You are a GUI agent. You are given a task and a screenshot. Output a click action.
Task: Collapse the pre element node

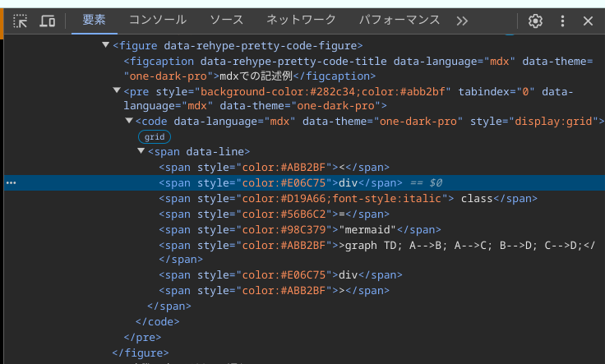[117, 91]
